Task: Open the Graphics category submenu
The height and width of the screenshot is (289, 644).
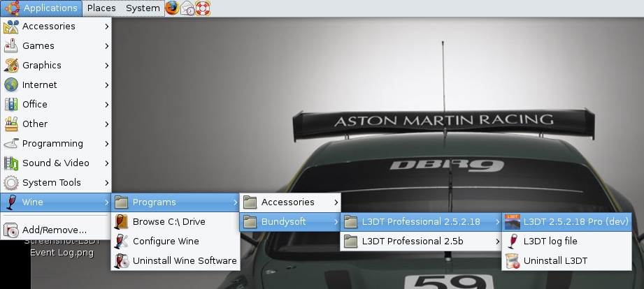Action: coord(42,66)
